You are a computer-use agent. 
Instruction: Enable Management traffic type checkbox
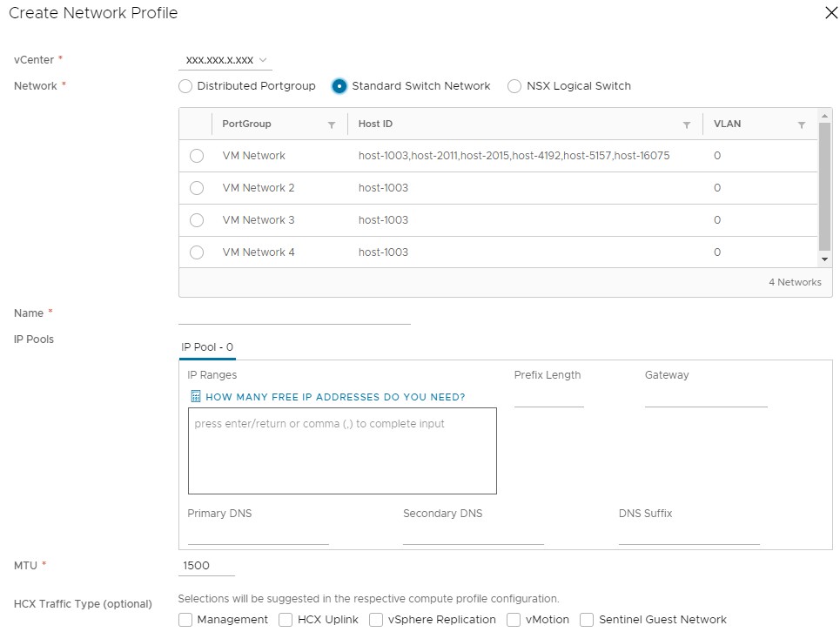coord(185,620)
